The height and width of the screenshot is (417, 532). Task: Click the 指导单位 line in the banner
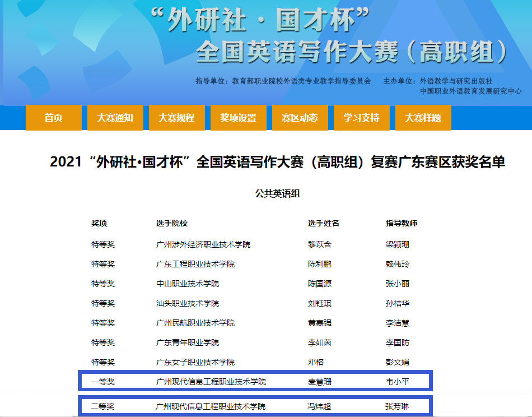pos(283,81)
